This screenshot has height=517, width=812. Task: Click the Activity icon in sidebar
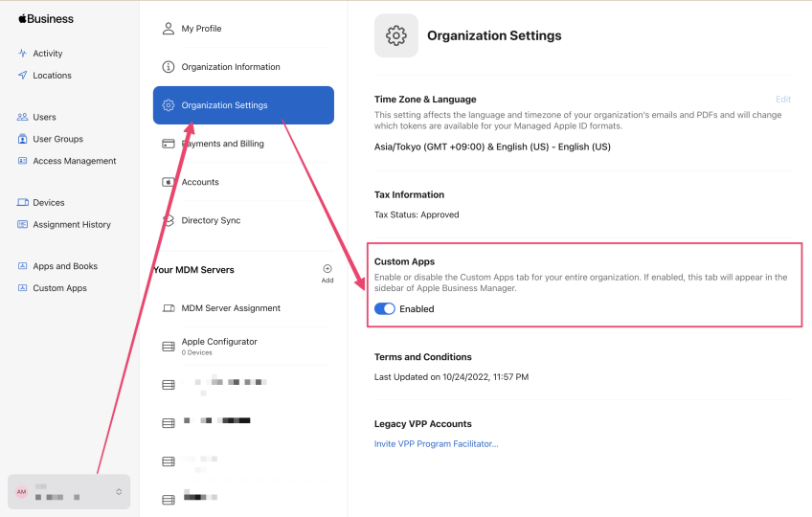[23, 54]
